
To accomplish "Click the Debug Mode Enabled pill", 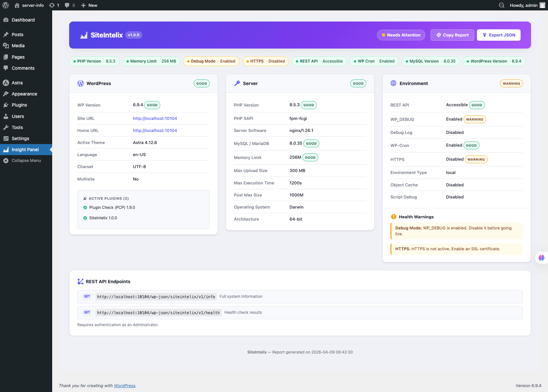I will [x=211, y=61].
